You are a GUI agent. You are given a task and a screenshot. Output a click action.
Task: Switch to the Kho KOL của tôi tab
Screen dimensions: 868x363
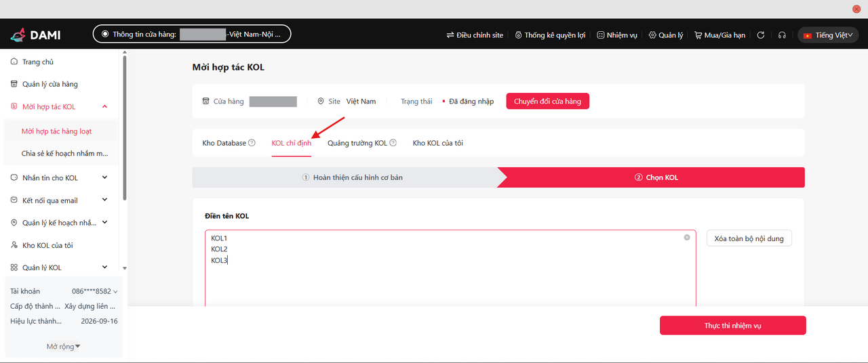tap(437, 143)
